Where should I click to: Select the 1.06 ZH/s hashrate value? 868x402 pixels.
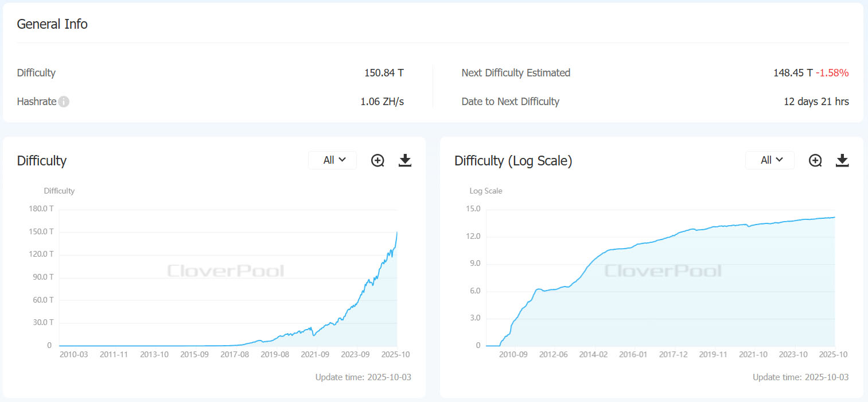[382, 102]
